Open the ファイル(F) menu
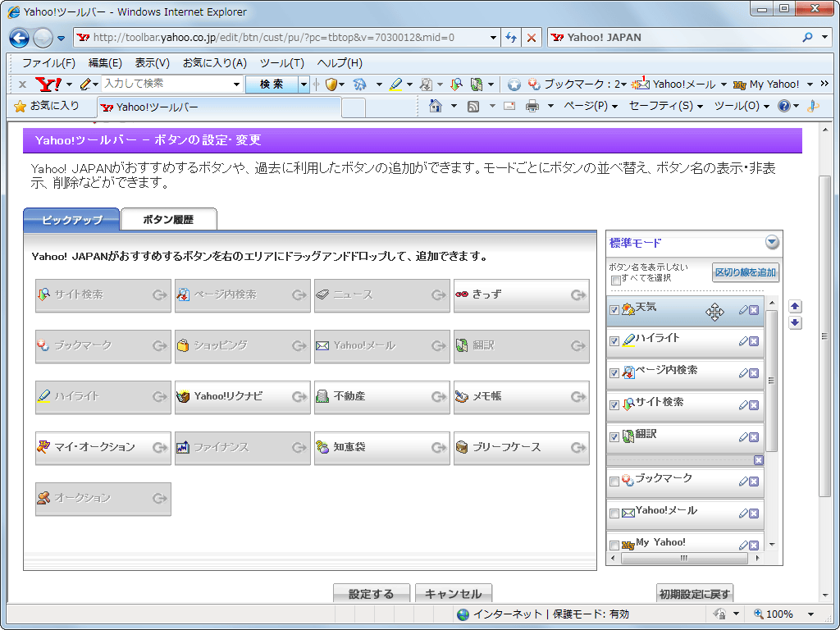 point(48,63)
